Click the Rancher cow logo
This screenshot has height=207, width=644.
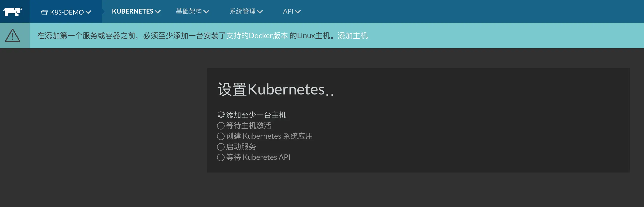(x=13, y=11)
